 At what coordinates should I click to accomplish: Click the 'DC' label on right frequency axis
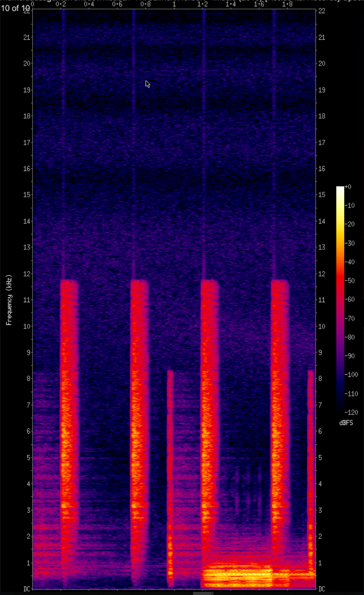(321, 589)
